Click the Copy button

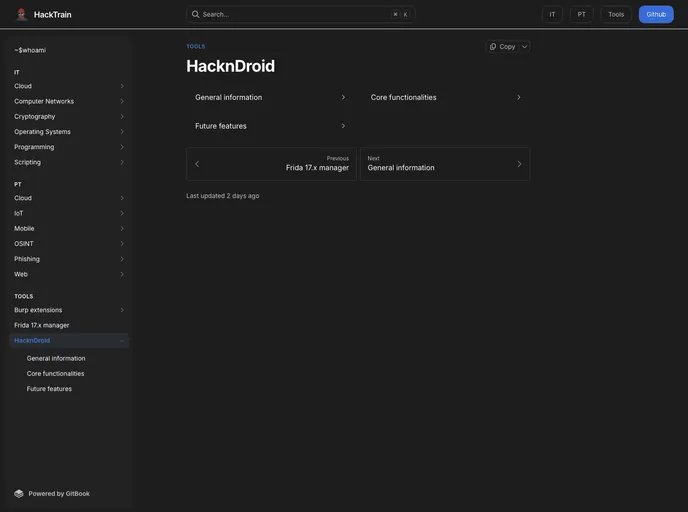503,47
